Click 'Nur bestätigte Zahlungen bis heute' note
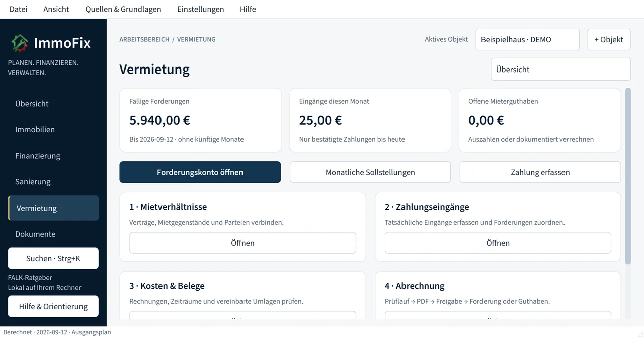 [352, 139]
